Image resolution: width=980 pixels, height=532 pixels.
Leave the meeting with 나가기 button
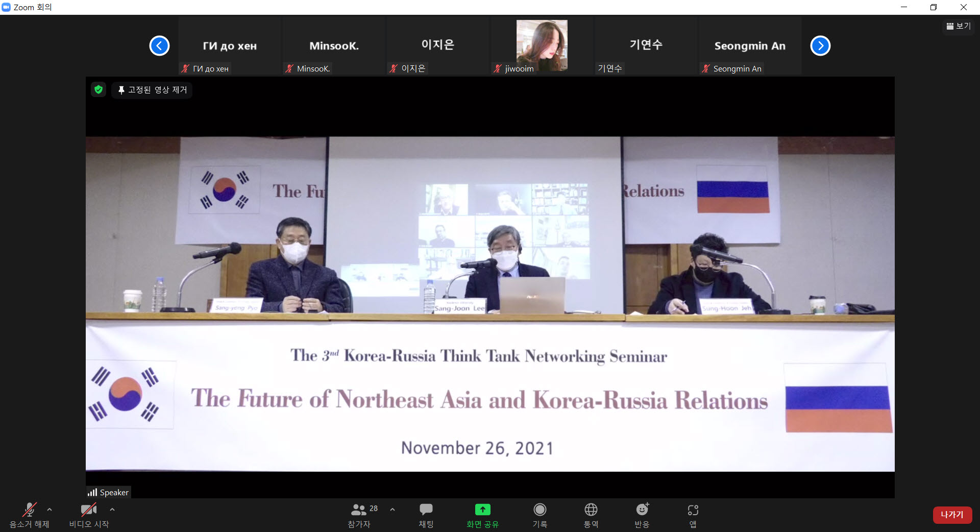(x=952, y=515)
